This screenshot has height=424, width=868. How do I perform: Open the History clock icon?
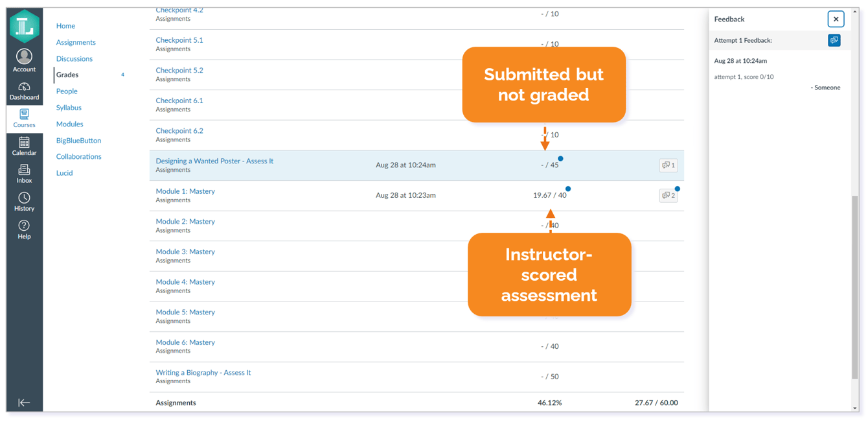24,198
